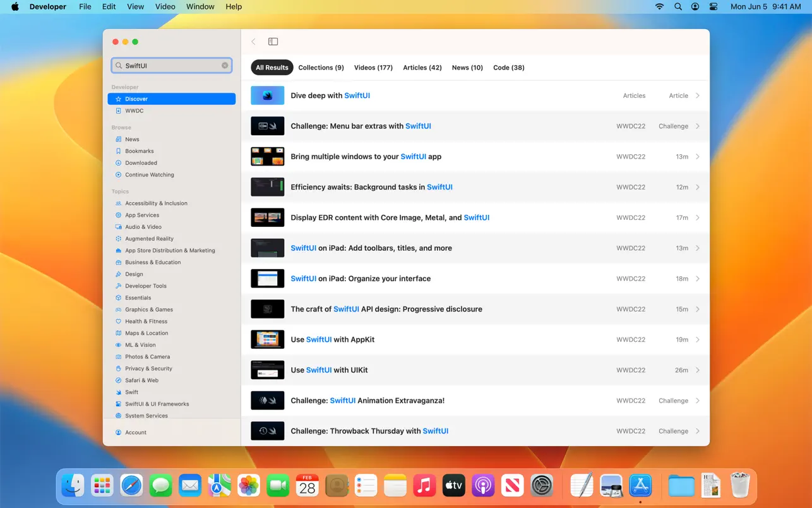Open the Edit menu in menu bar

(x=109, y=6)
